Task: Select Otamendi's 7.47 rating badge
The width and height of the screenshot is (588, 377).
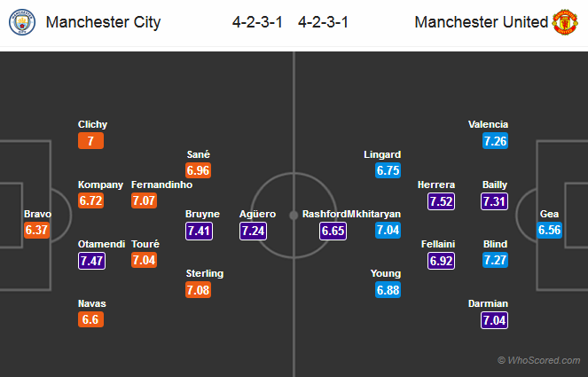Action: [92, 261]
